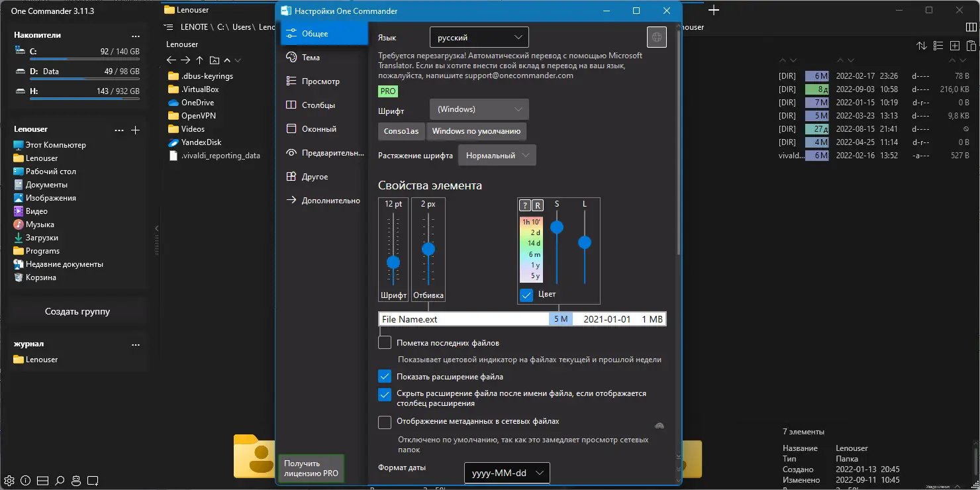Click the new window icon in bottom bar

click(x=93, y=480)
